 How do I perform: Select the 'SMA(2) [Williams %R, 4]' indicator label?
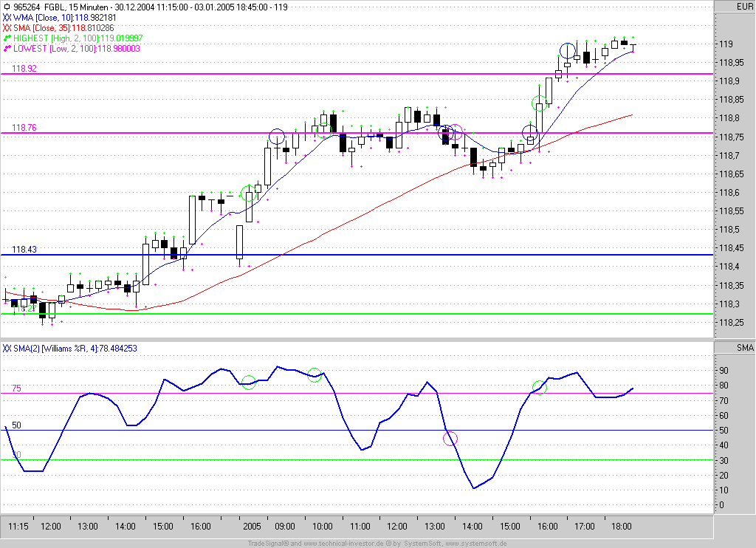(x=55, y=349)
